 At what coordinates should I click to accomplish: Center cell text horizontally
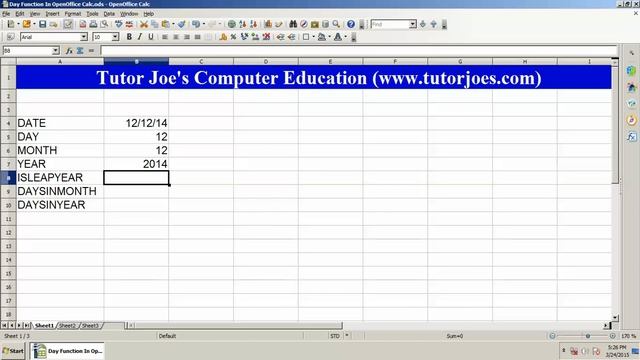point(176,37)
